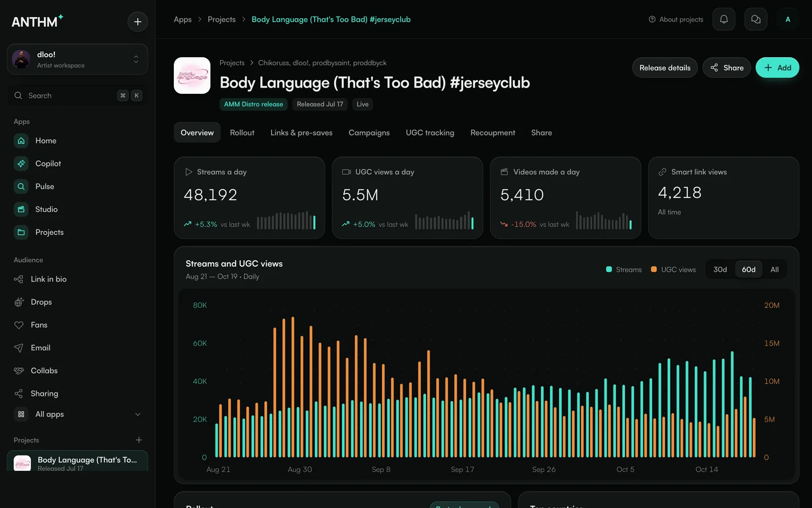This screenshot has height=508, width=812.
Task: Open Release details
Action: click(x=665, y=68)
